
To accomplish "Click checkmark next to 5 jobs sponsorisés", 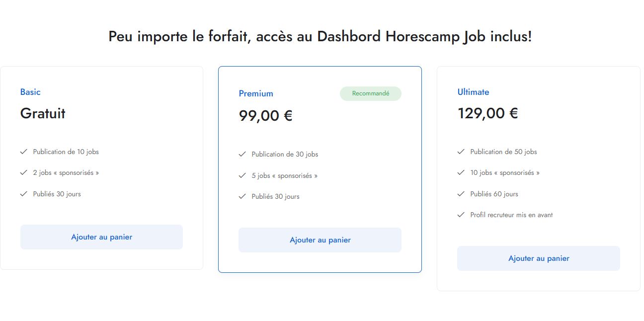I will click(242, 175).
